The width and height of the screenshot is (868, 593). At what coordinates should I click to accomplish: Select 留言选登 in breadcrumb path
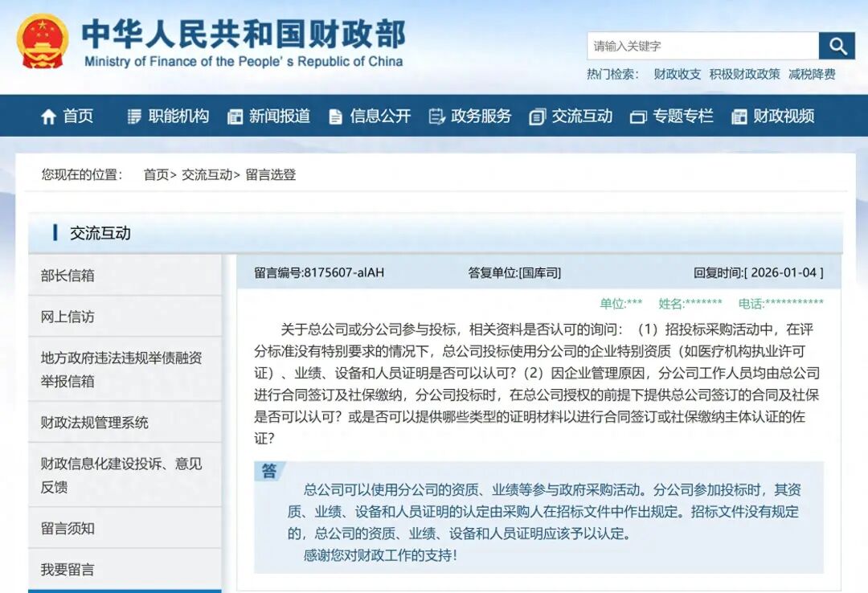tap(271, 174)
